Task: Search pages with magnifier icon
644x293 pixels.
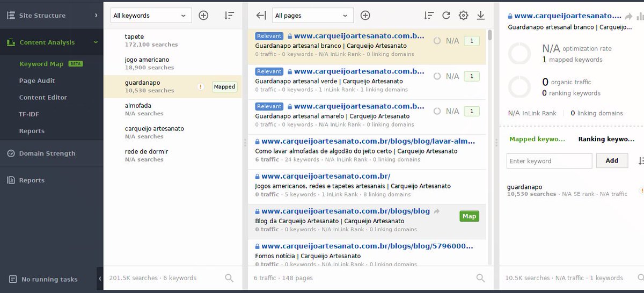Action: click(481, 278)
